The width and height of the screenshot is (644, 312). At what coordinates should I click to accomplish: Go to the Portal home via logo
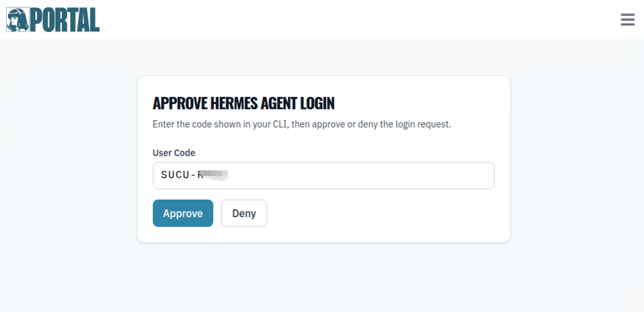tap(53, 20)
